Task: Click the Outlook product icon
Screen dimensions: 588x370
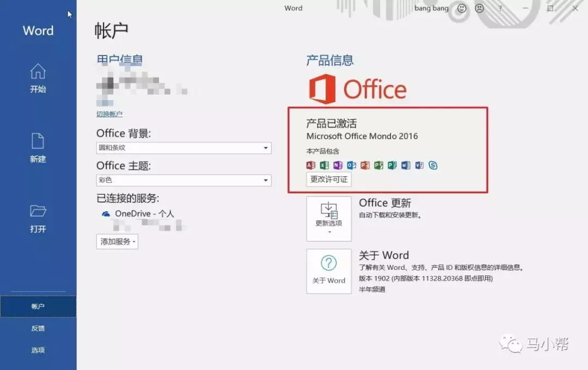Action: click(351, 165)
